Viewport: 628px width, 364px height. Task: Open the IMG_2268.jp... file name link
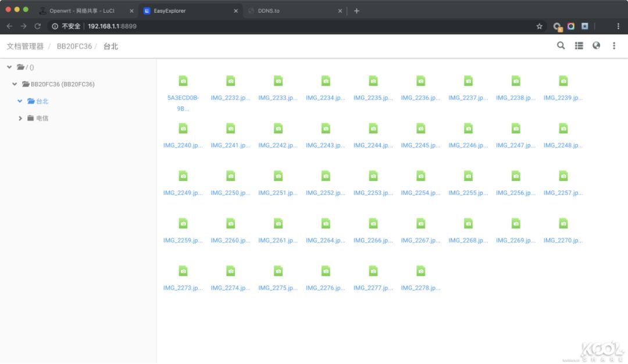[x=468, y=240]
